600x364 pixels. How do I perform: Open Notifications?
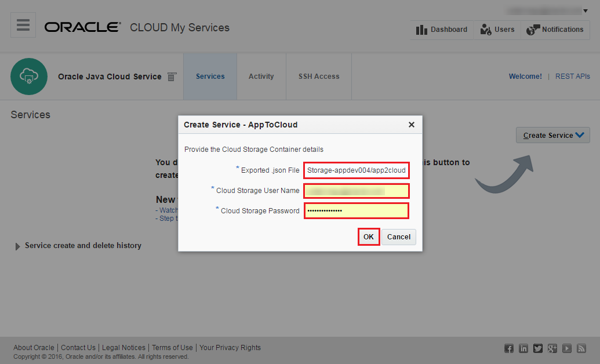click(x=555, y=30)
